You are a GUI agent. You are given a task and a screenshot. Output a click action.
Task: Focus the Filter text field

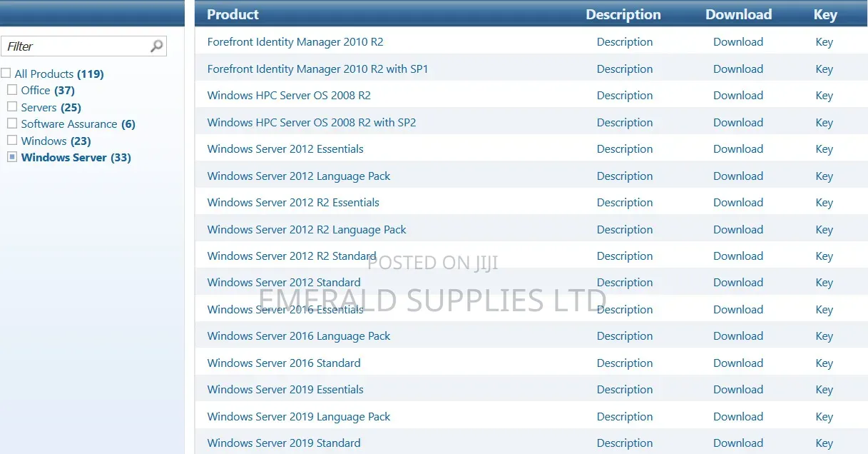coord(83,46)
